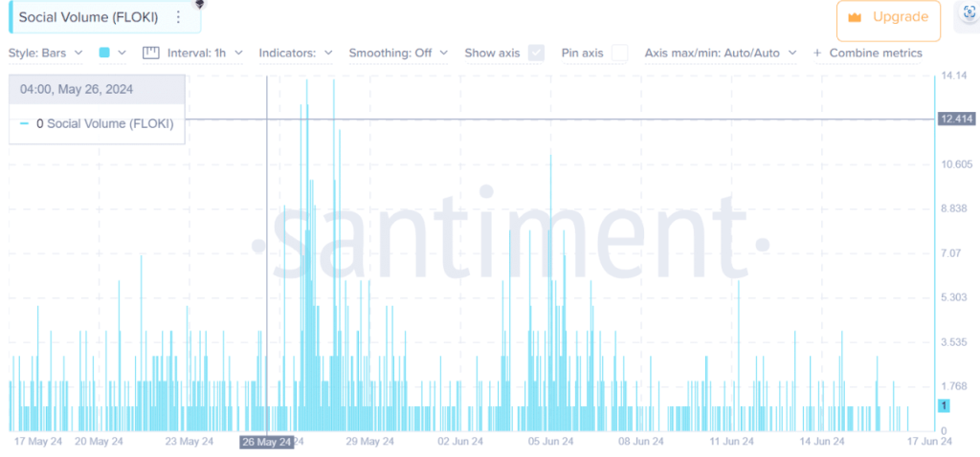
Task: Click tooltip entry 0 Social Volume (FLOKI)
Action: click(97, 123)
